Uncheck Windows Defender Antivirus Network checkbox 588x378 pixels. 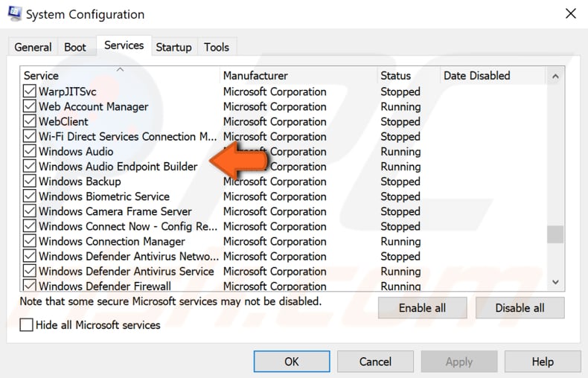coord(29,256)
